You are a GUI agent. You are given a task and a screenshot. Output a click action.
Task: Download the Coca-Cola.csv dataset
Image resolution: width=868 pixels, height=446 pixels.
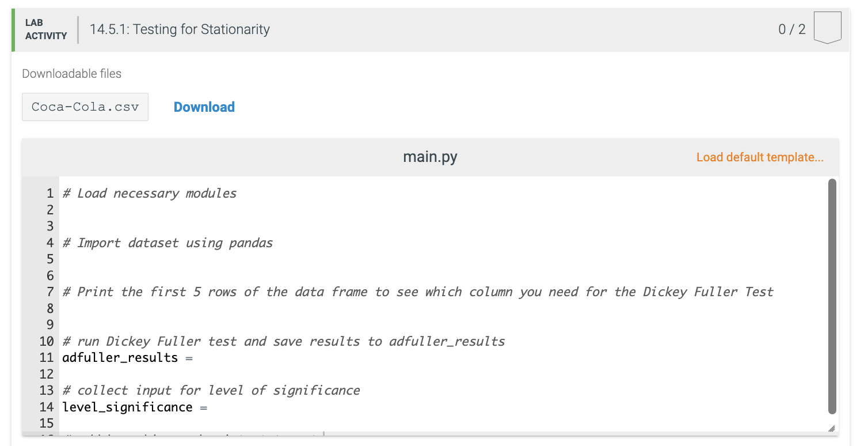(204, 107)
